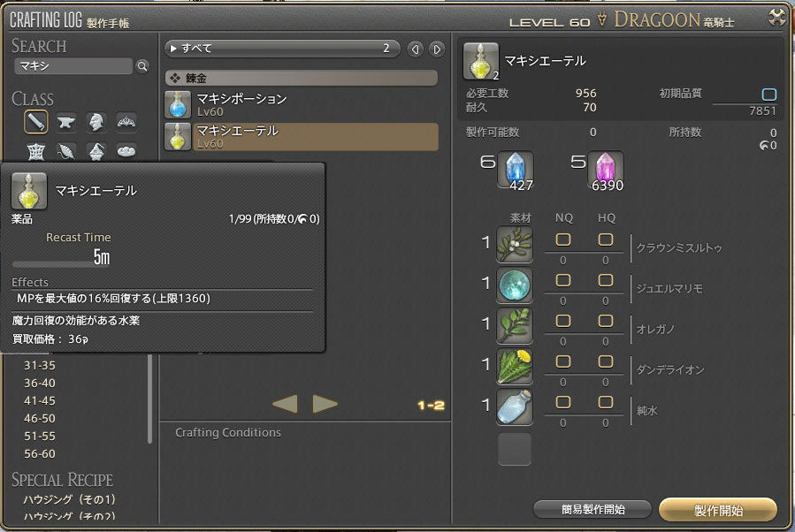Image resolution: width=795 pixels, height=532 pixels.
Task: Check HQ box for クラウンミスルトゥ
Action: click(606, 239)
